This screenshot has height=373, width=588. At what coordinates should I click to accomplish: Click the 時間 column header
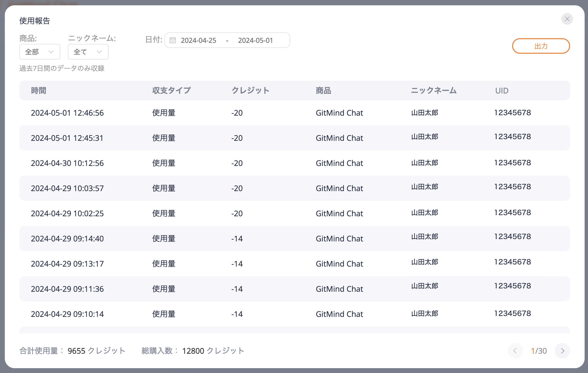point(39,91)
